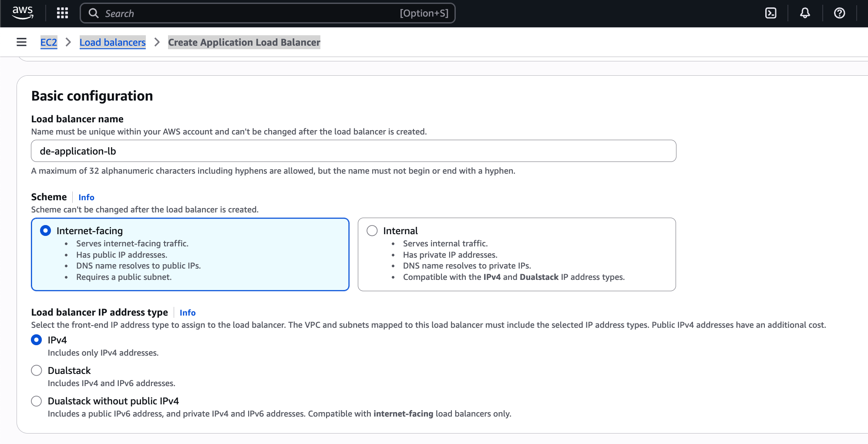Select the IPv4 address type
868x444 pixels.
[37, 340]
